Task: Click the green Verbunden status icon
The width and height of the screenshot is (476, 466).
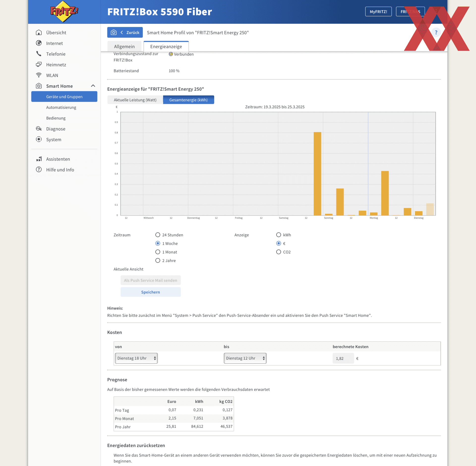Action: pyautogui.click(x=171, y=54)
